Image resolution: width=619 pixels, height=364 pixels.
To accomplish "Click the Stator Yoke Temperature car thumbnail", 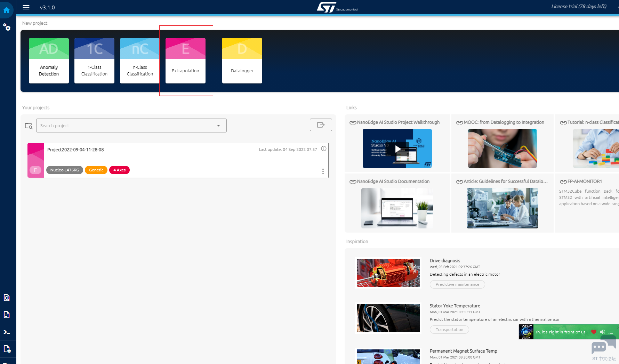I will point(388,318).
